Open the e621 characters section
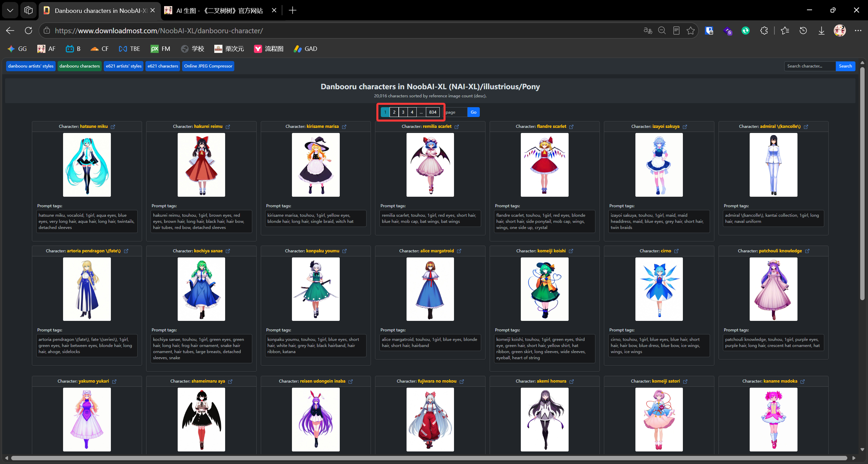The height and width of the screenshot is (464, 868). pyautogui.click(x=163, y=66)
